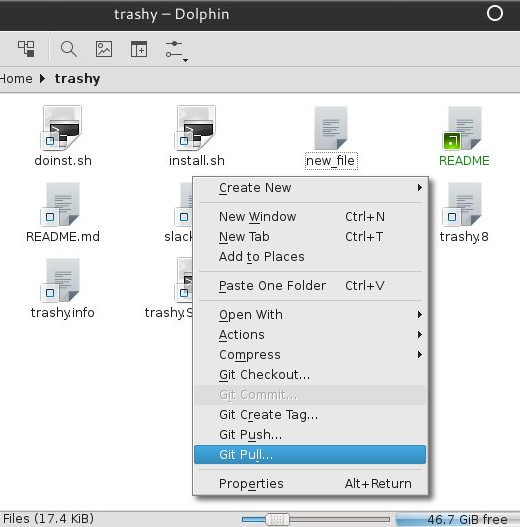The image size is (520, 527).
Task: Choose Git Pull... highlighted entry
Action: (x=310, y=455)
